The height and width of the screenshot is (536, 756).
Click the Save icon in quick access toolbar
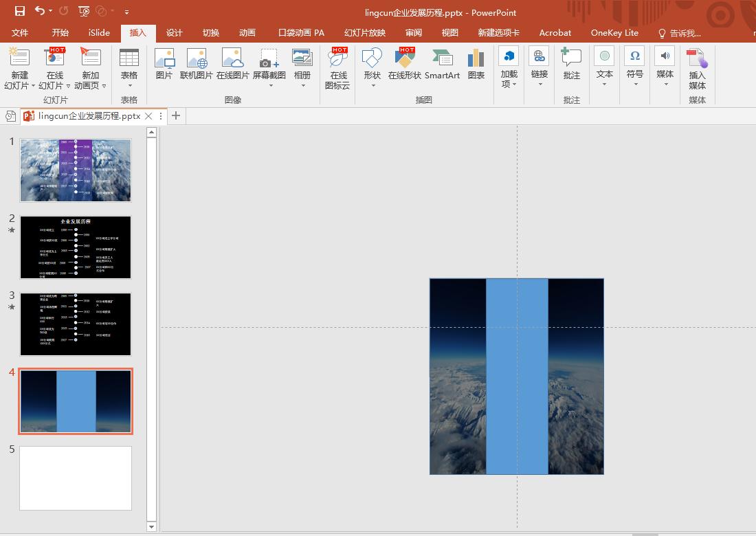[x=19, y=11]
